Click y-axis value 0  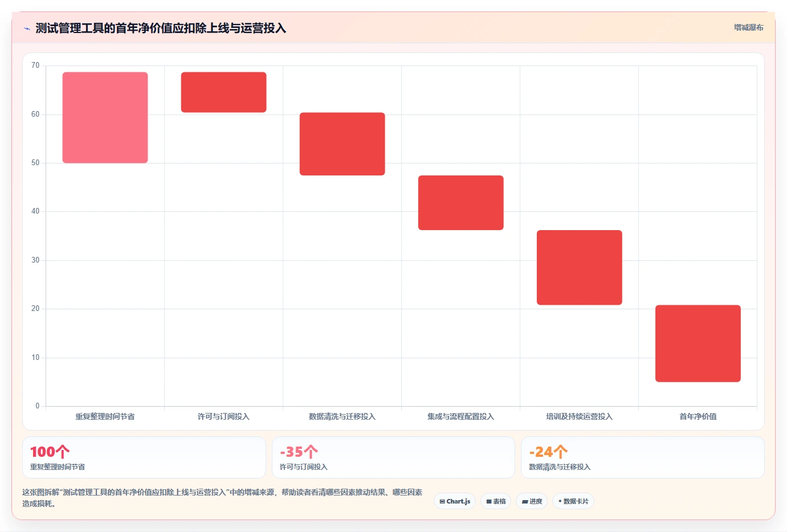tap(38, 406)
